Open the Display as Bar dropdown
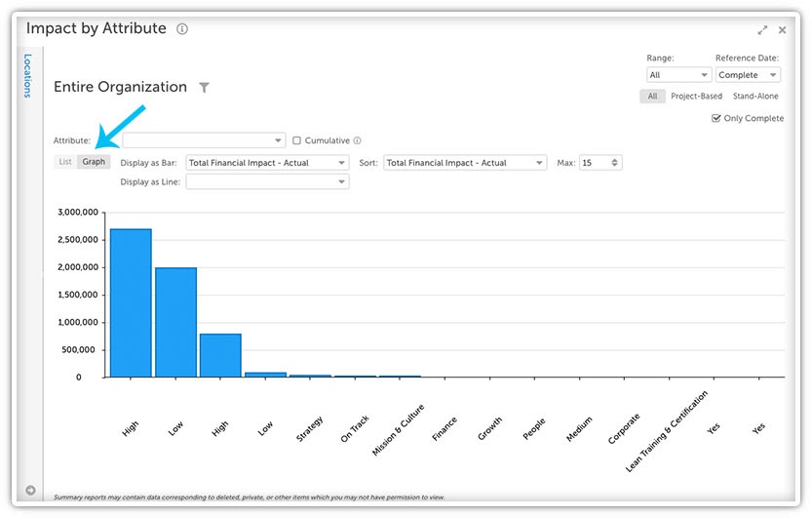The height and width of the screenshot is (518, 812). pos(267,163)
